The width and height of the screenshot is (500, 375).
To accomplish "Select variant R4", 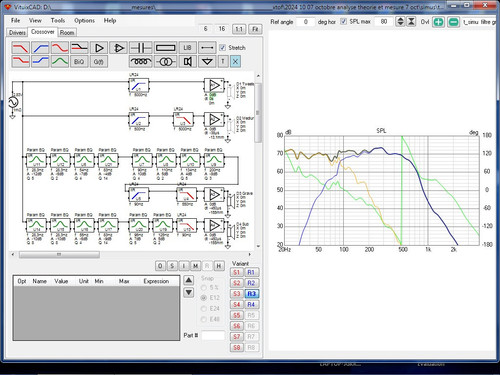I will click(251, 304).
